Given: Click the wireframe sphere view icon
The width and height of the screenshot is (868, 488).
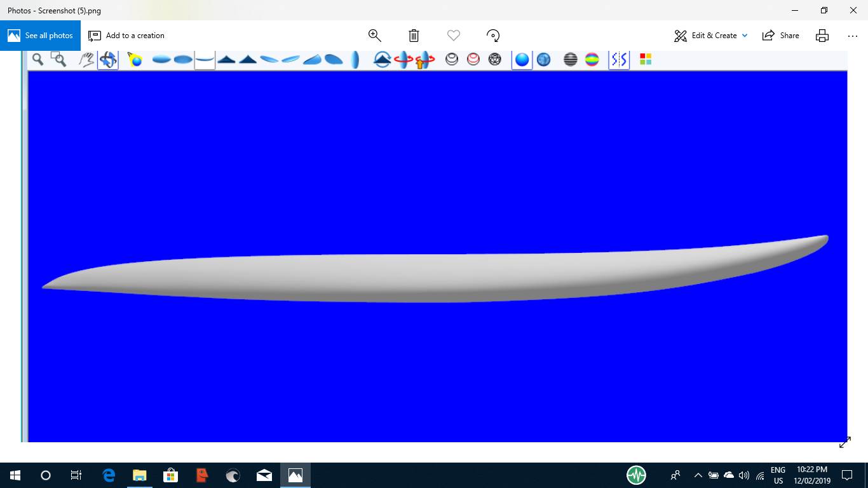Looking at the screenshot, I should point(495,60).
